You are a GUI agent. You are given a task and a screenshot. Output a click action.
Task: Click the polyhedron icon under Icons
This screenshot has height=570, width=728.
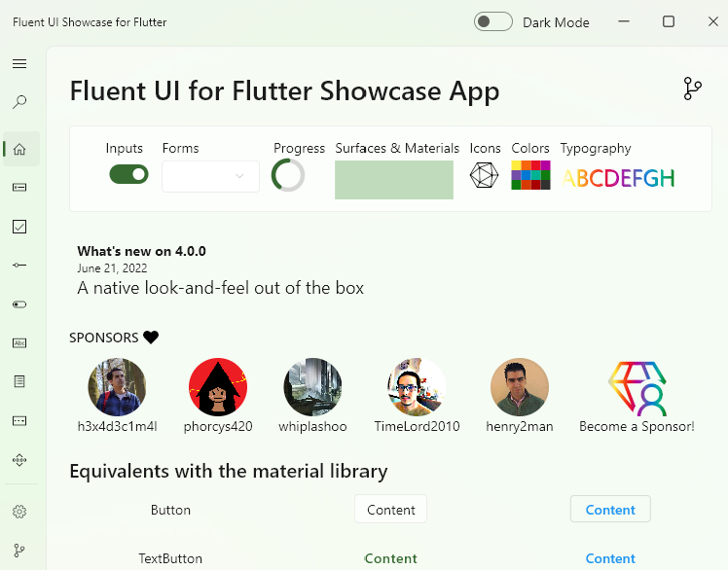484,175
